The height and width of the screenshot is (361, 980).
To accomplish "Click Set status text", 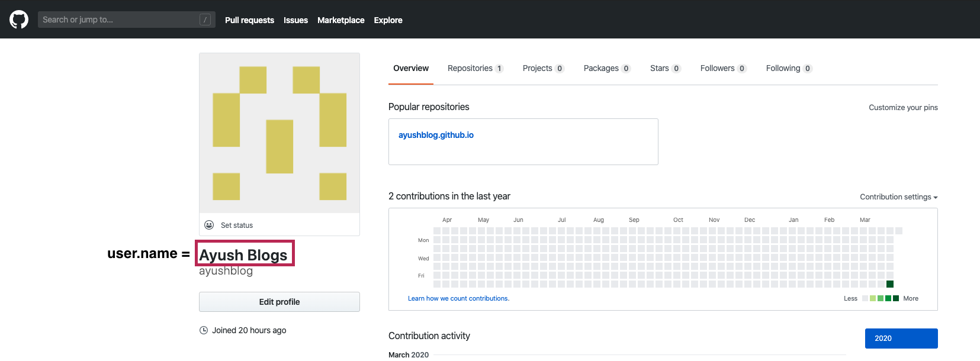I will [x=237, y=225].
